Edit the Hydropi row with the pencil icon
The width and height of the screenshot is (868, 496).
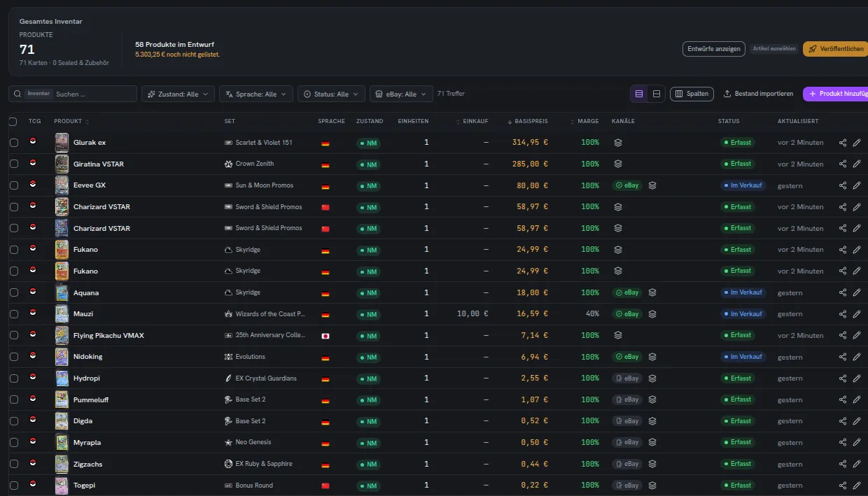point(857,378)
